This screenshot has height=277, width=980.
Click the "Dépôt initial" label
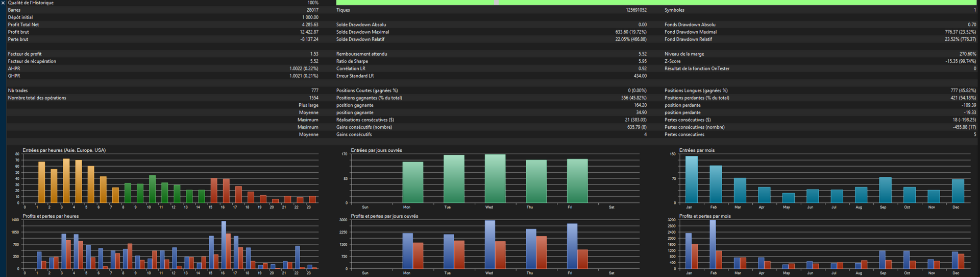pos(20,17)
